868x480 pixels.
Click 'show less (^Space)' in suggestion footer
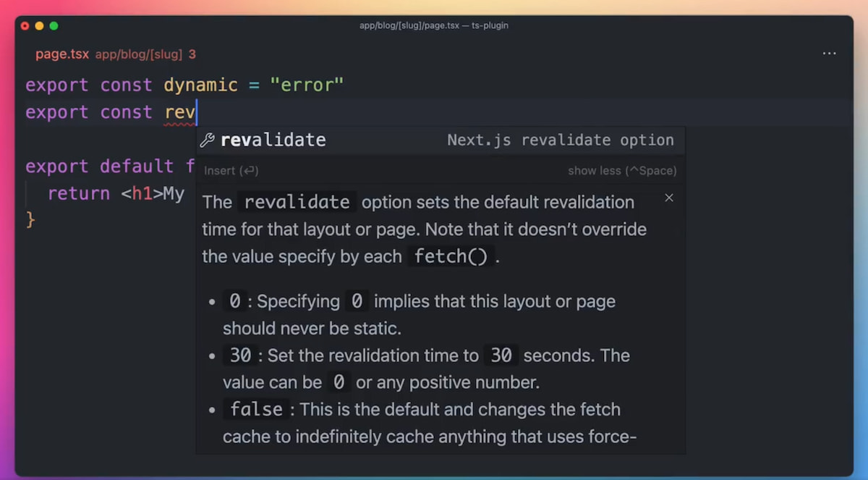pos(622,171)
